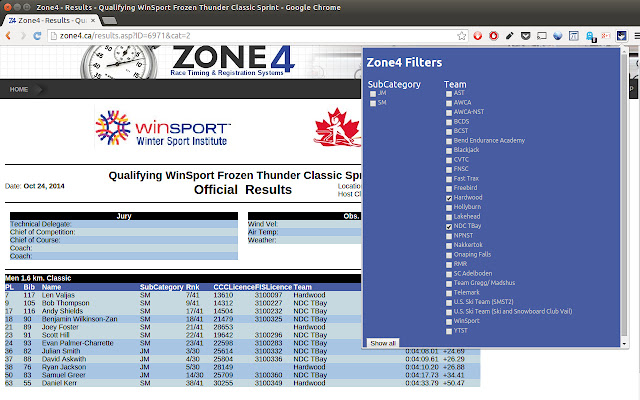Viewport: 640px width, 400px height.
Task: Open the blue globe extension icon
Action: click(x=558, y=36)
